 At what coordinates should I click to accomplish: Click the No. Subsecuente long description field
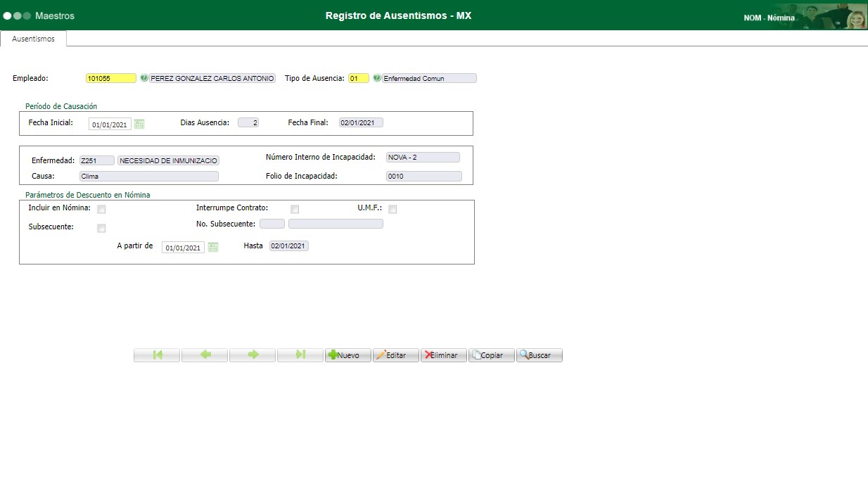point(336,224)
